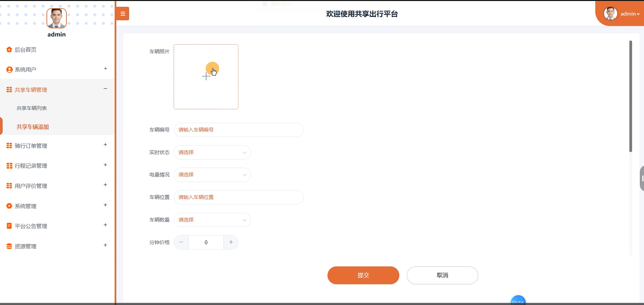Click the database icon beside 资源管理
The height and width of the screenshot is (305, 644).
pos(9,246)
